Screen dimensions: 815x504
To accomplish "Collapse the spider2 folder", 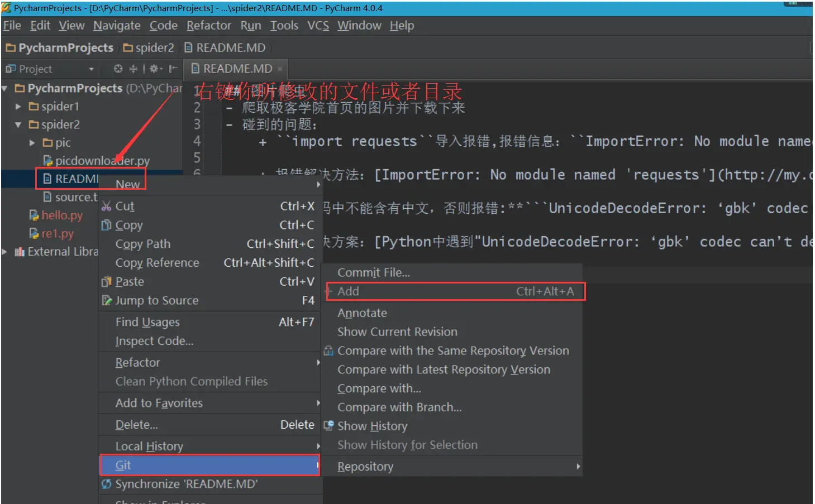I will point(18,124).
